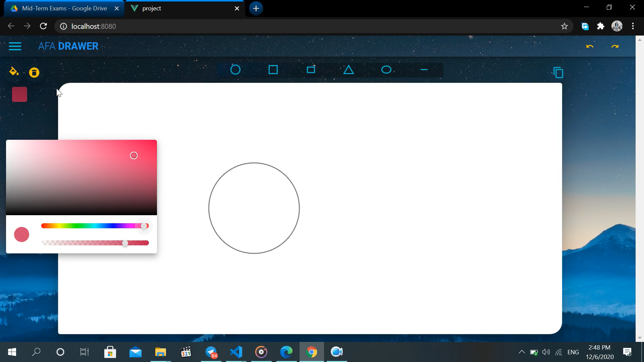Open Microsoft Edge from taskbar
The height and width of the screenshot is (362, 644).
tap(286, 352)
